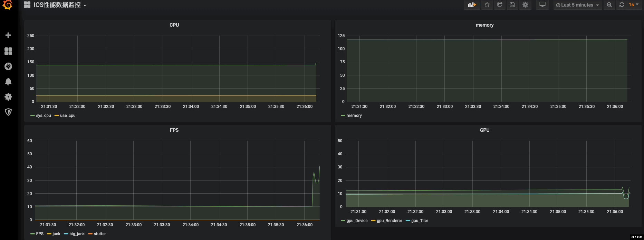Toggle the gpu_Device series in legend
This screenshot has height=240, width=644.
[x=357, y=221]
